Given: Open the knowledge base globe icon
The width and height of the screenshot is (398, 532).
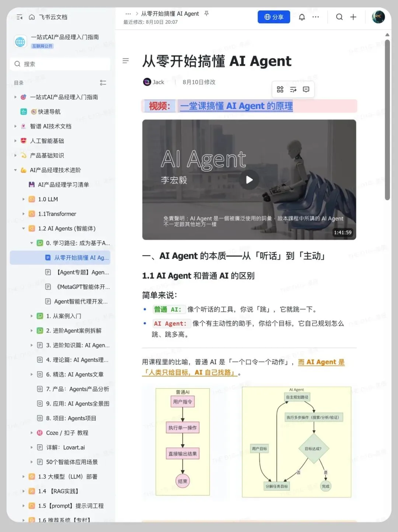Looking at the screenshot, I should [x=21, y=42].
